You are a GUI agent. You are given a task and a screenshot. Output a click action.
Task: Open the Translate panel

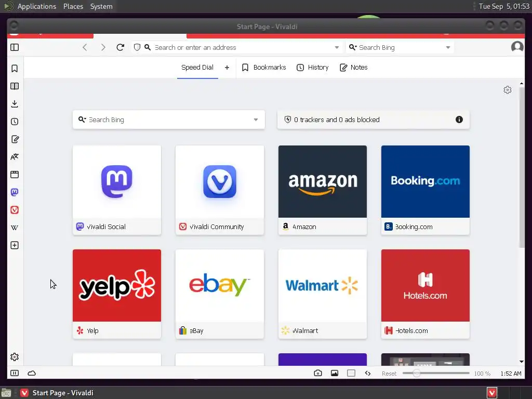coord(15,157)
